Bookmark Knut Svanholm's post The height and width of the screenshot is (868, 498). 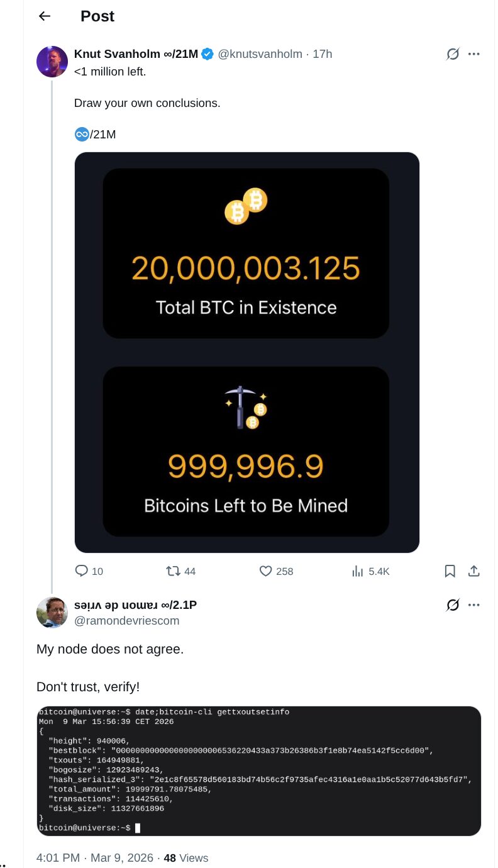[x=450, y=571]
